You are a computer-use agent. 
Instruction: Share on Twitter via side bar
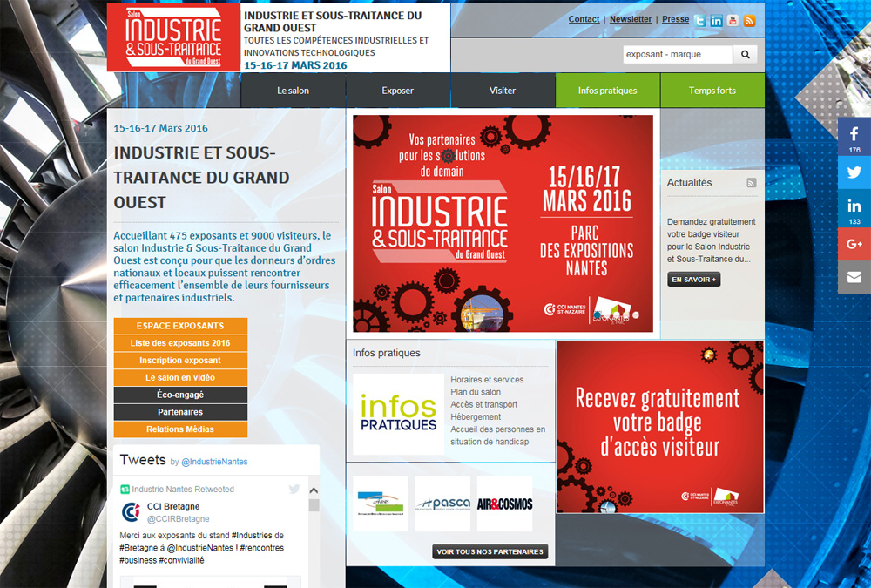854,172
